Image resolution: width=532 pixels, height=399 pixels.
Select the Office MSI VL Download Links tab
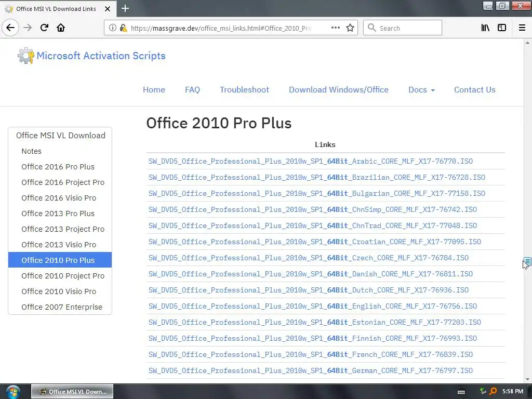point(56,9)
